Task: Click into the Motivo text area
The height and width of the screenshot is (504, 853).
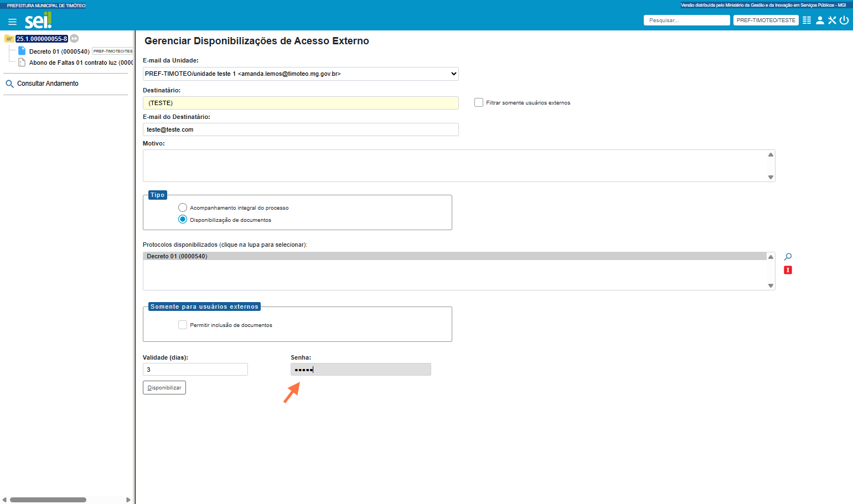Action: 454,165
